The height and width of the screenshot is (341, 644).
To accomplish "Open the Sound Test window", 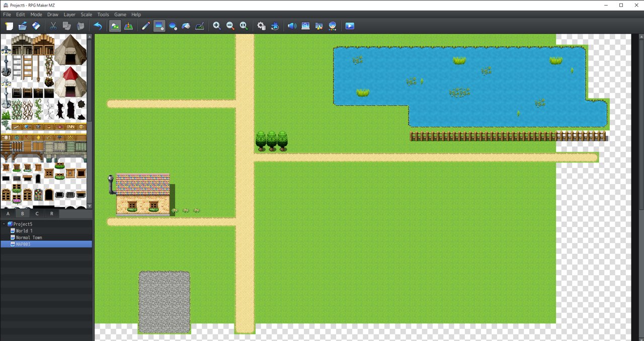I will [x=292, y=26].
